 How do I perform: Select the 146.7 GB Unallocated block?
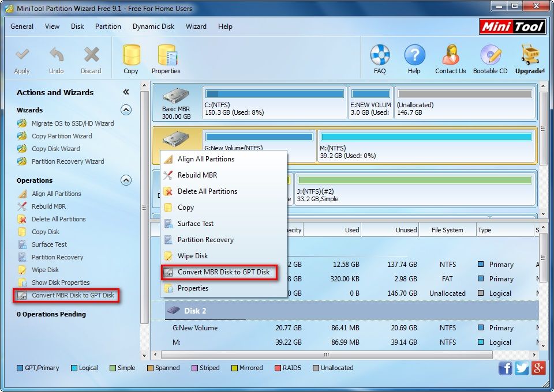click(465, 103)
